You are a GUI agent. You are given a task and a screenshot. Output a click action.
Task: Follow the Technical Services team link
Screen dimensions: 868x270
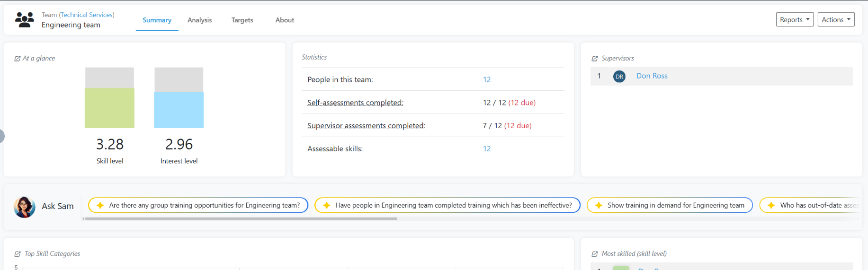[x=87, y=15]
